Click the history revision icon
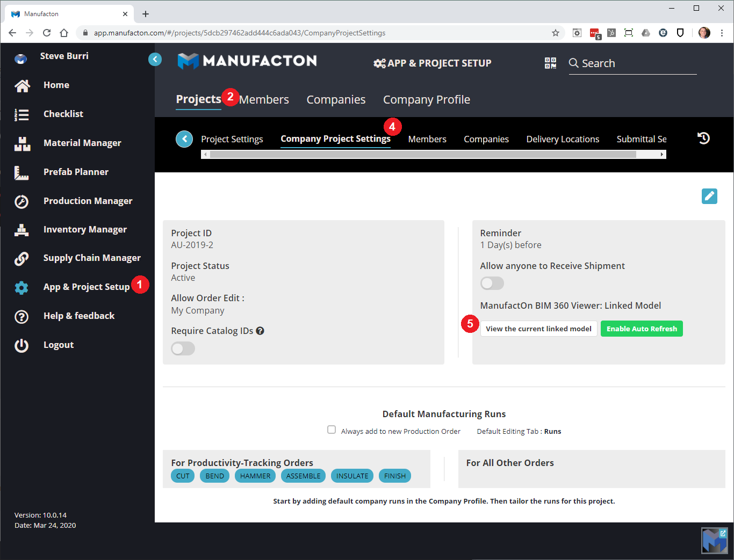Viewport: 734px width, 560px height. [x=703, y=138]
